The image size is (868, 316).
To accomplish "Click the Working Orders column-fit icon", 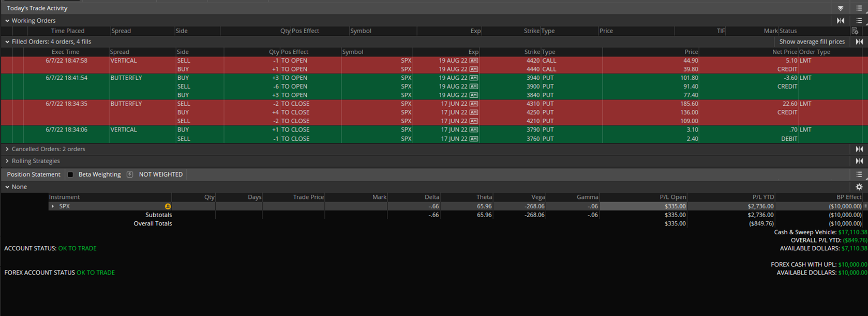I will [x=841, y=21].
